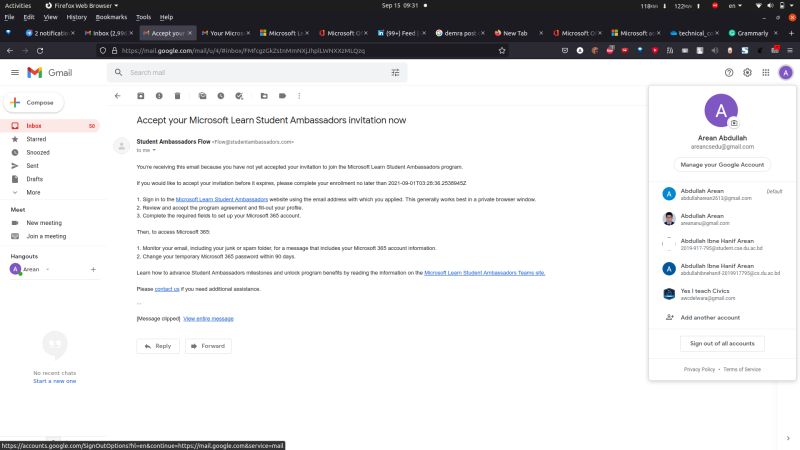The image size is (800, 450).
Task: Open the Gmail main menu hamburger
Action: (x=15, y=73)
